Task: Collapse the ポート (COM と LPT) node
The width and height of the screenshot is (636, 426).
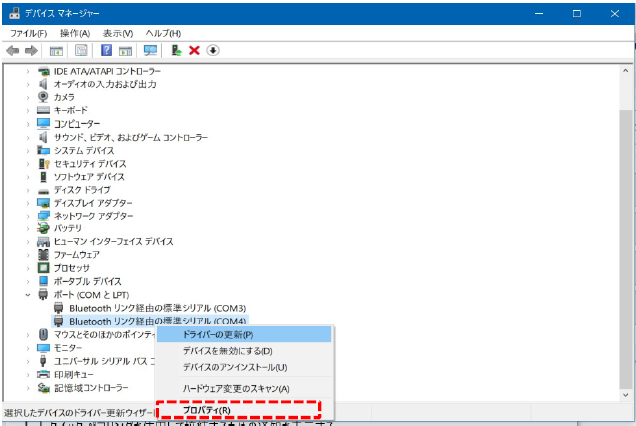Action: [x=28, y=295]
